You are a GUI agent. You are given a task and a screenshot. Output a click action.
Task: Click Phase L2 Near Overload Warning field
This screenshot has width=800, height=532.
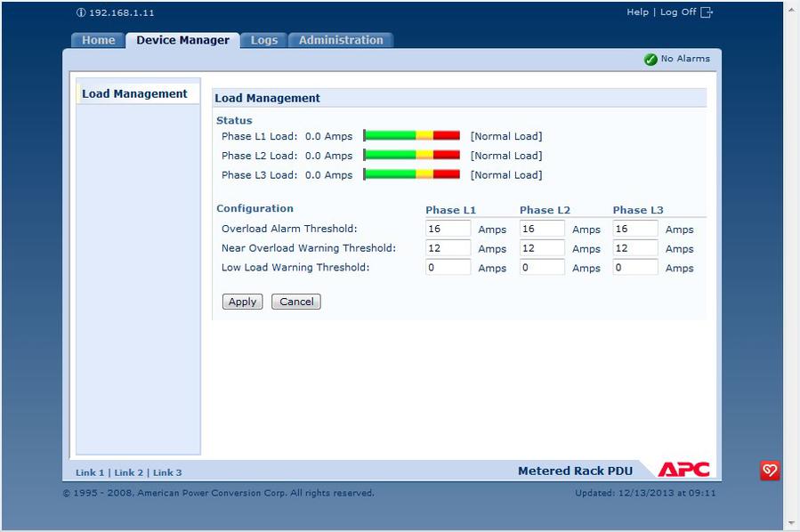(x=541, y=248)
